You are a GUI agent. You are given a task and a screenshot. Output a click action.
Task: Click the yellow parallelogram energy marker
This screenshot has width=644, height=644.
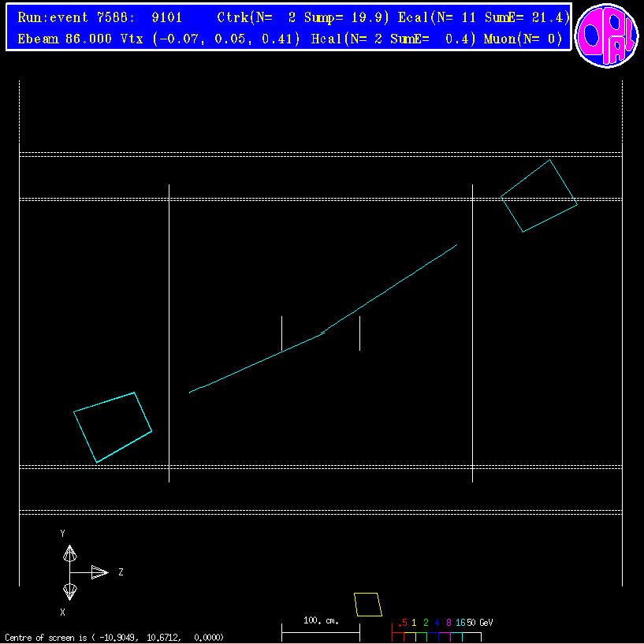point(367,605)
